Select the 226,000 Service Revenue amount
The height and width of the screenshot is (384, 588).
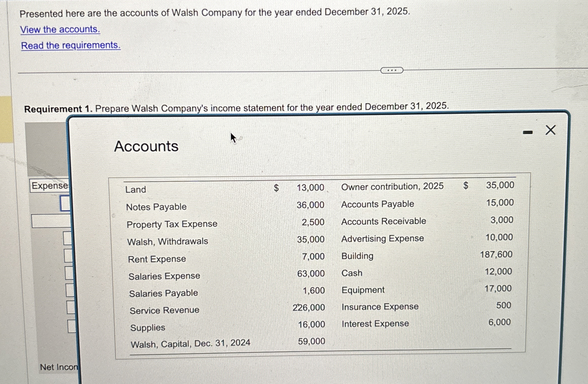click(x=309, y=307)
